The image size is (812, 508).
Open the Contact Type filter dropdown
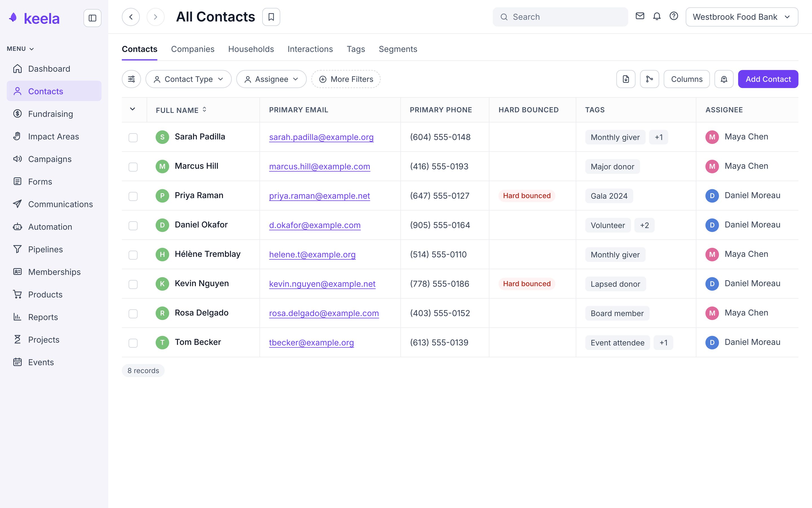188,79
